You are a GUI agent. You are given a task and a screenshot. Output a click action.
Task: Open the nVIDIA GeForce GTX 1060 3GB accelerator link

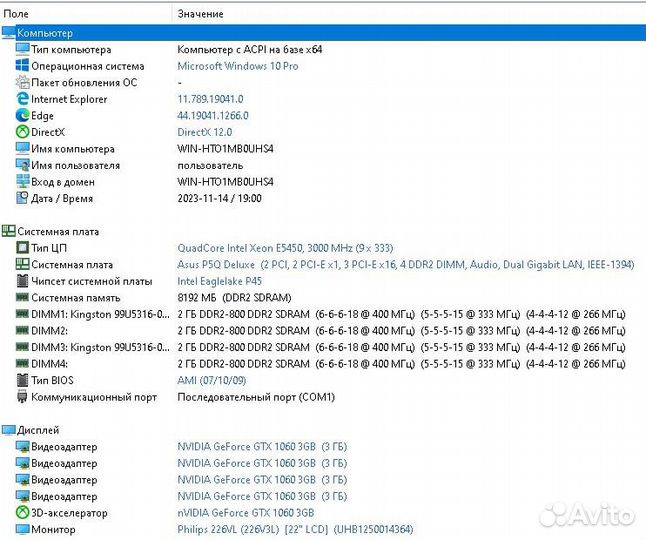coord(246,513)
